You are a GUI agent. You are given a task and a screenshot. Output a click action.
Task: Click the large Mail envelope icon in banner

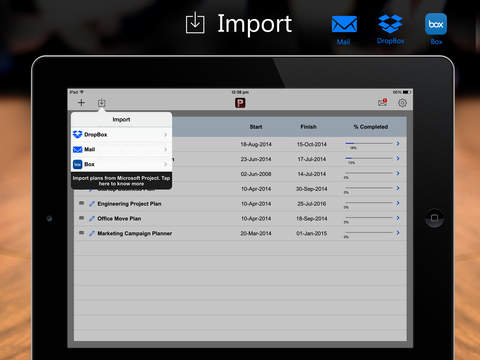point(344,24)
